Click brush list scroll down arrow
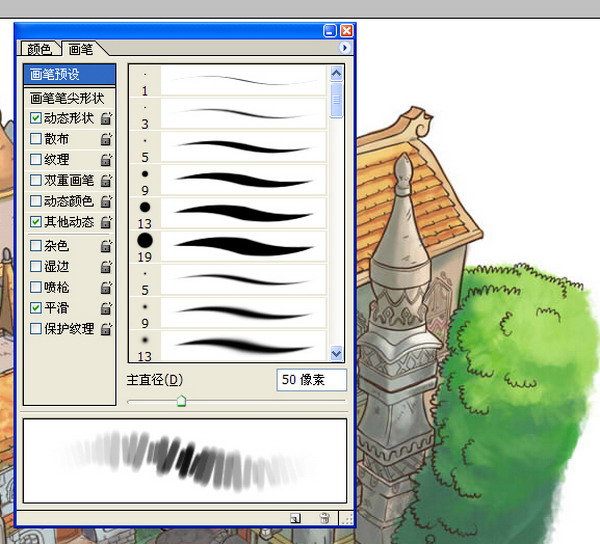Image resolution: width=600 pixels, height=544 pixels. (x=336, y=353)
